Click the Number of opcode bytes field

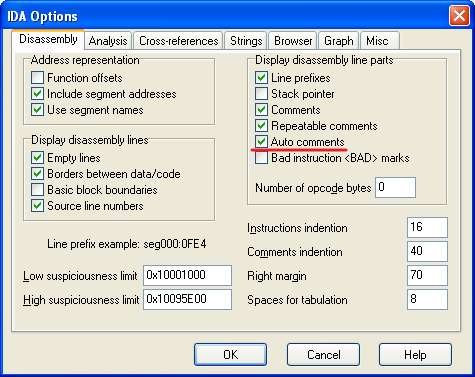pyautogui.click(x=395, y=187)
